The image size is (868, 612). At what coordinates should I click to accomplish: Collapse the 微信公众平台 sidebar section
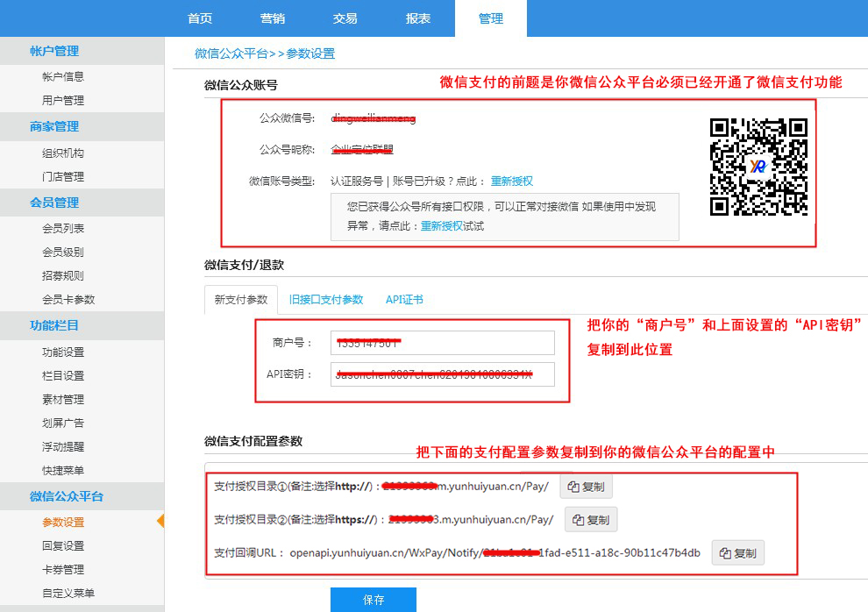82,496
